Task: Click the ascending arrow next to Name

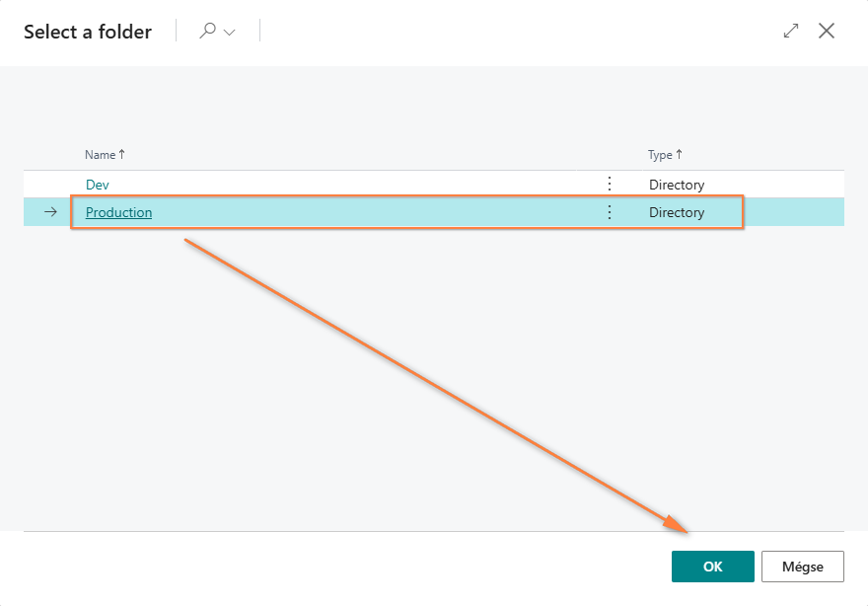Action: pos(122,155)
